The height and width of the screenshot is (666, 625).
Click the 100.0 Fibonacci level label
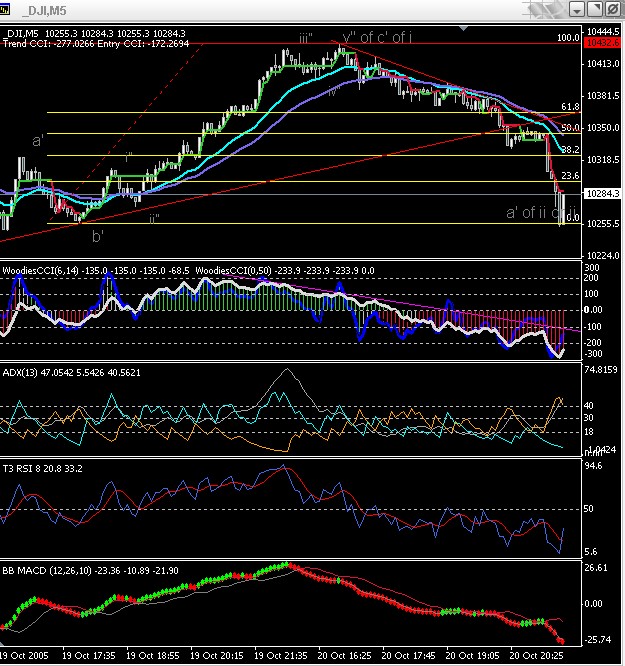click(568, 38)
